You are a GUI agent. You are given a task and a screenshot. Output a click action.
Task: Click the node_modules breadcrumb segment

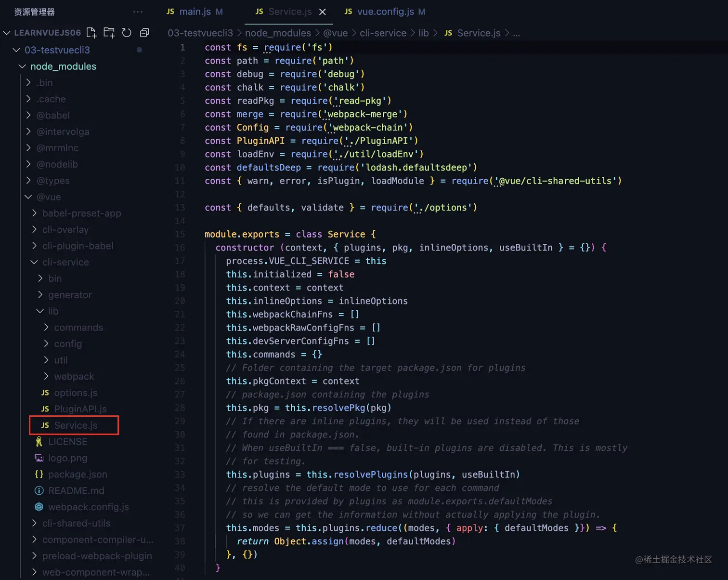click(278, 33)
